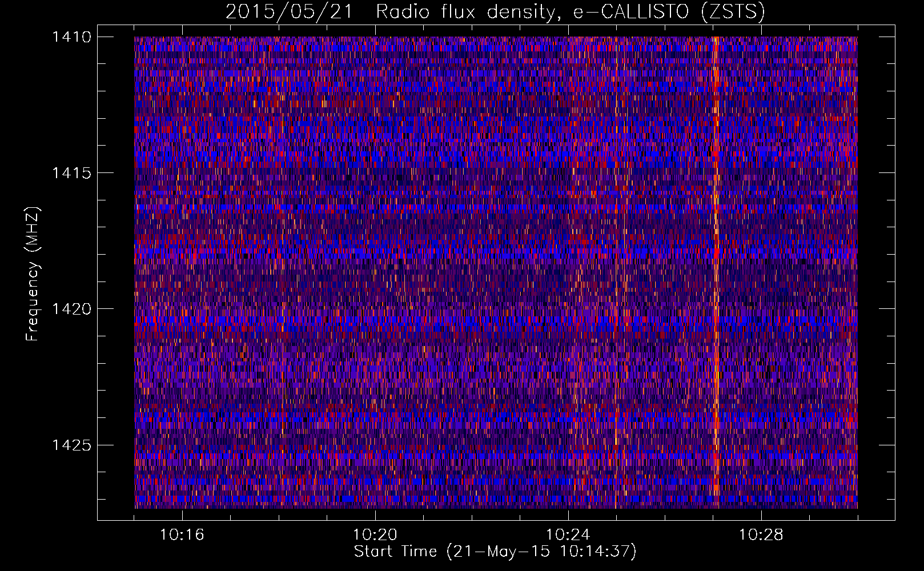Click the 10:28 time tick label
This screenshot has width=924, height=571.
coord(761,535)
